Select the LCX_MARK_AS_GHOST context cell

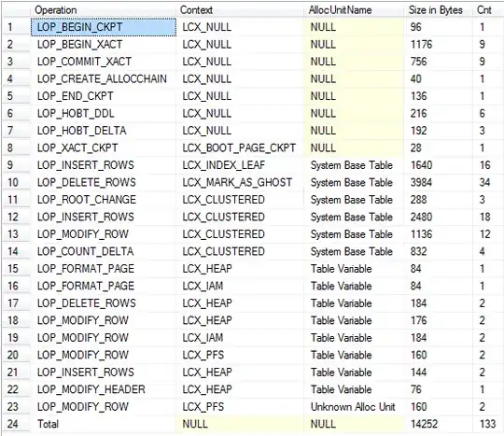[x=240, y=182]
